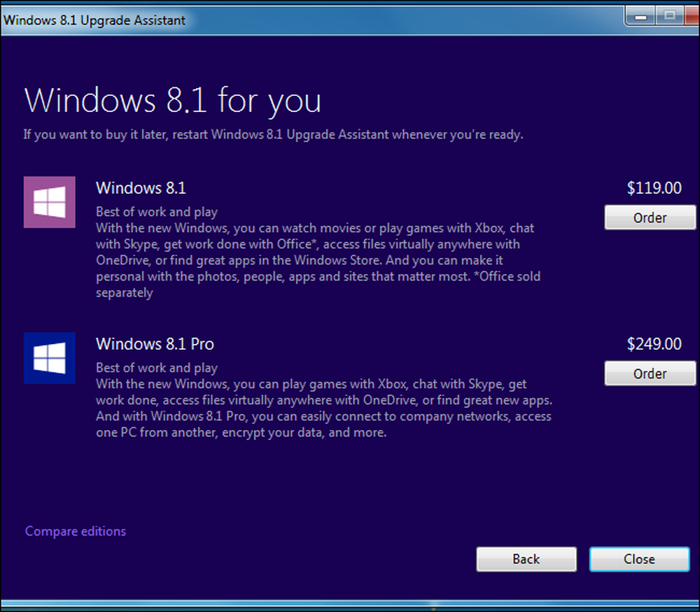Image resolution: width=700 pixels, height=612 pixels.
Task: Click the blue Windows 8.1 Pro logo icon
Action: (50, 358)
